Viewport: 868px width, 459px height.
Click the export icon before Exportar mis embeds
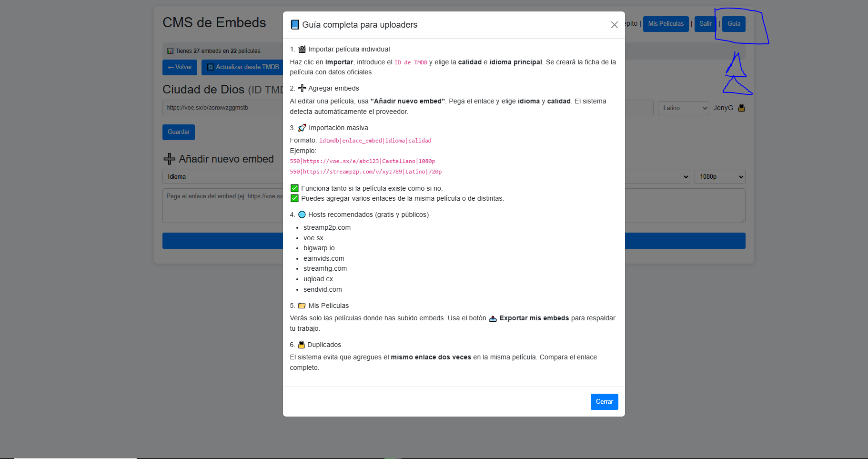click(493, 318)
